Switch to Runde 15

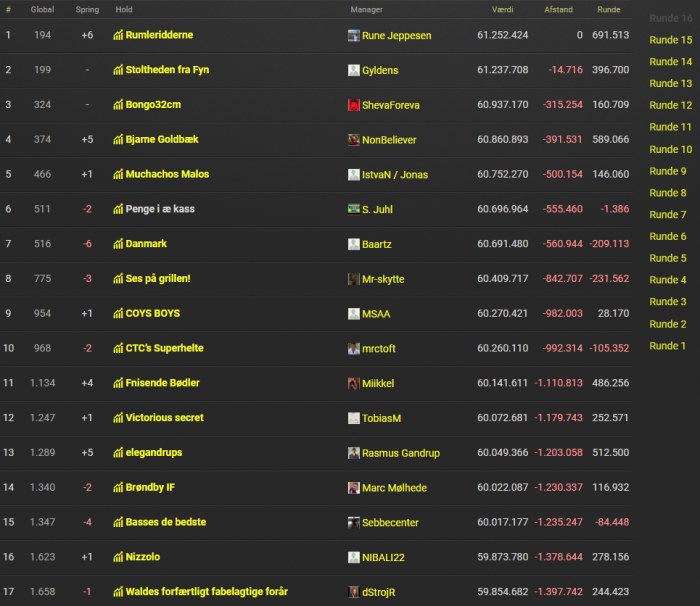pos(671,40)
